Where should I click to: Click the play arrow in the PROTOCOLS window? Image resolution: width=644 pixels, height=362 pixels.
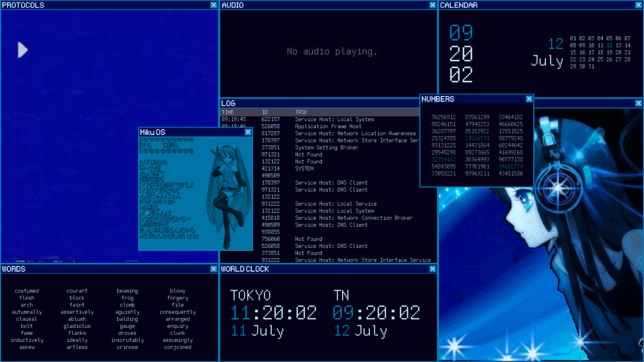click(x=23, y=50)
